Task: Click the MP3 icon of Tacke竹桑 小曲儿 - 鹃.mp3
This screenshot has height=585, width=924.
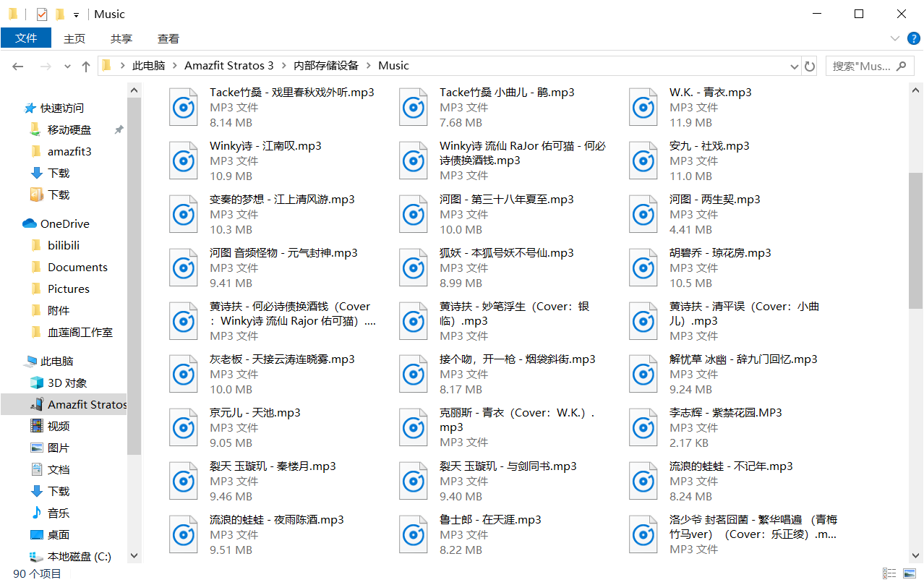Action: click(x=414, y=107)
